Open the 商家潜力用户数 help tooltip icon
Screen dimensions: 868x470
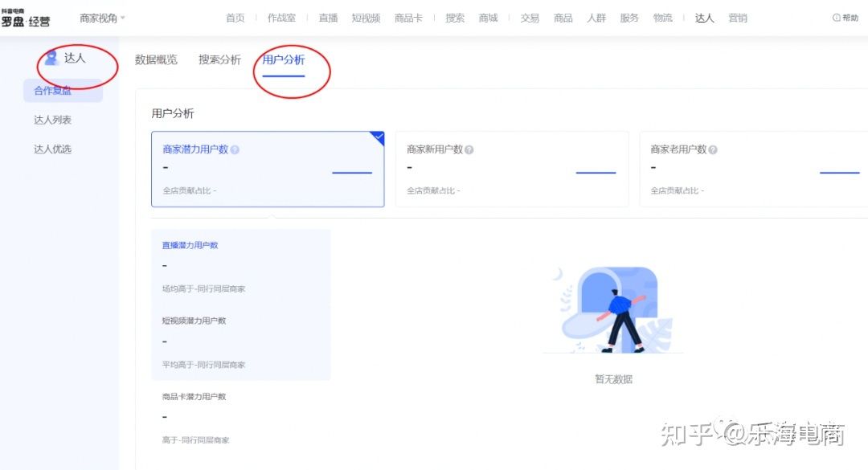click(237, 149)
